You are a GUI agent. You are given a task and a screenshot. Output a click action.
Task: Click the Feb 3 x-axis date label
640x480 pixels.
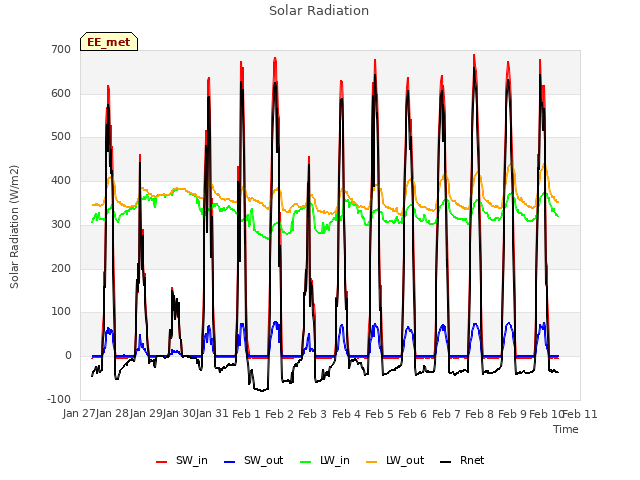313,414
